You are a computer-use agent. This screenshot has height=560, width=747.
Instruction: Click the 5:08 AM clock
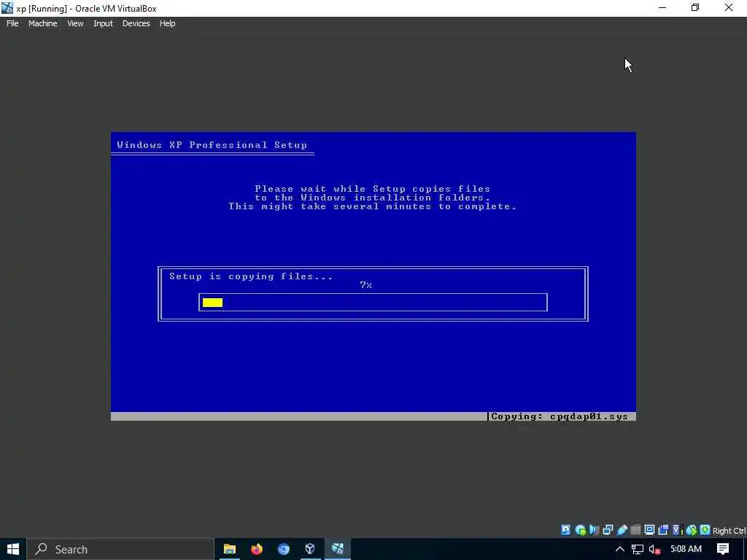pyautogui.click(x=686, y=549)
